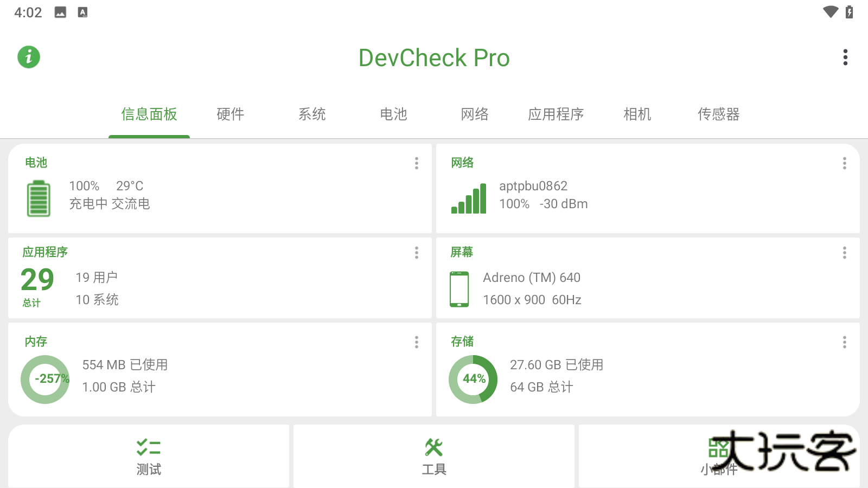Image resolution: width=868 pixels, height=488 pixels.
Task: Tap the wrench icon above 工具
Action: [x=433, y=447]
